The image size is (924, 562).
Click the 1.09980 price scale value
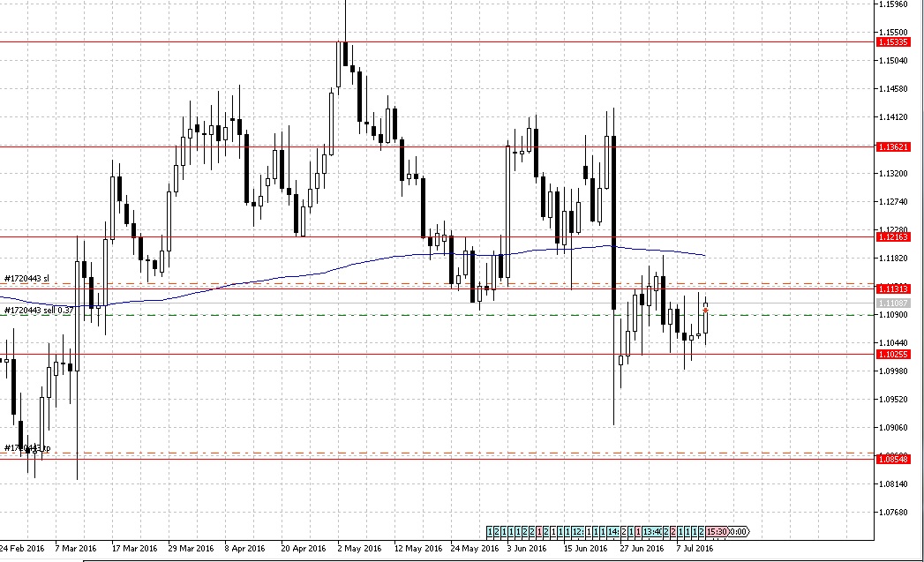click(x=893, y=371)
